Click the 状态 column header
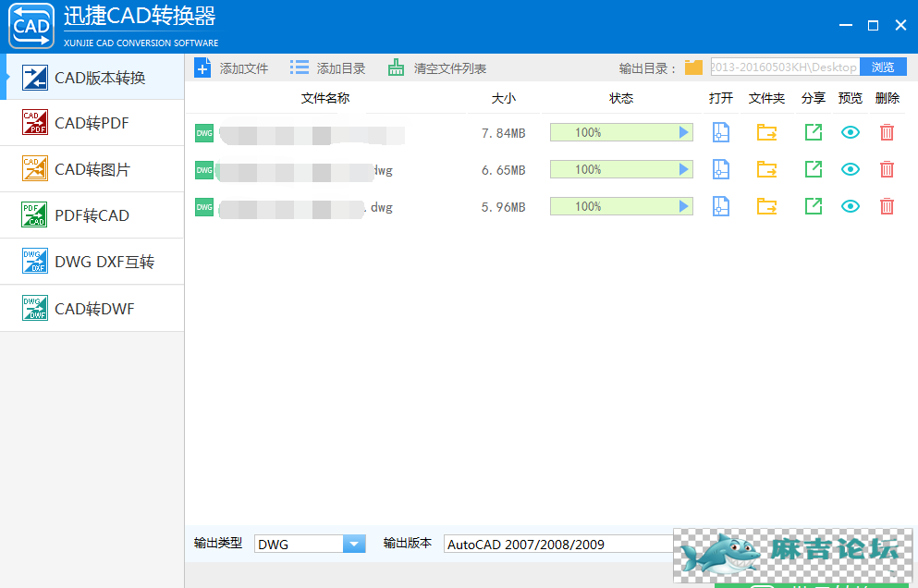This screenshot has height=588, width=918. pyautogui.click(x=621, y=98)
